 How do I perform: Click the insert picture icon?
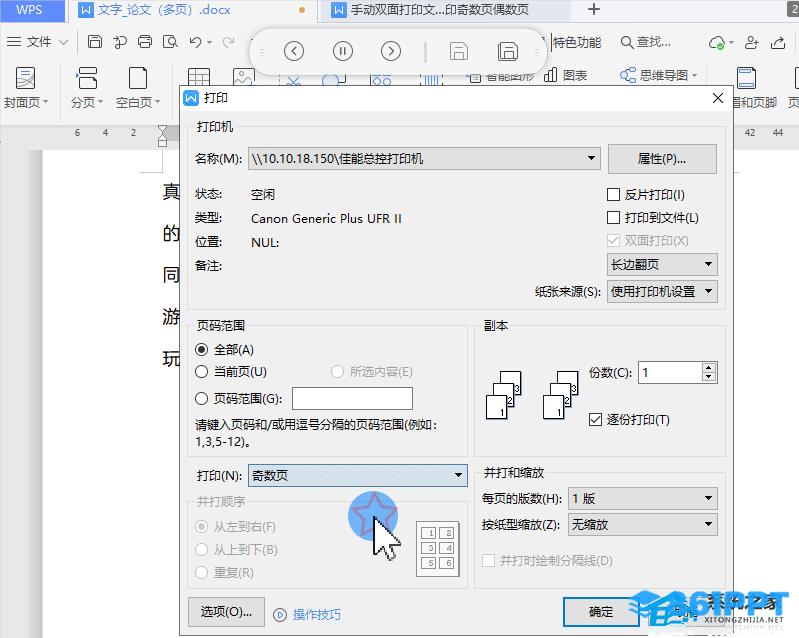pos(244,76)
